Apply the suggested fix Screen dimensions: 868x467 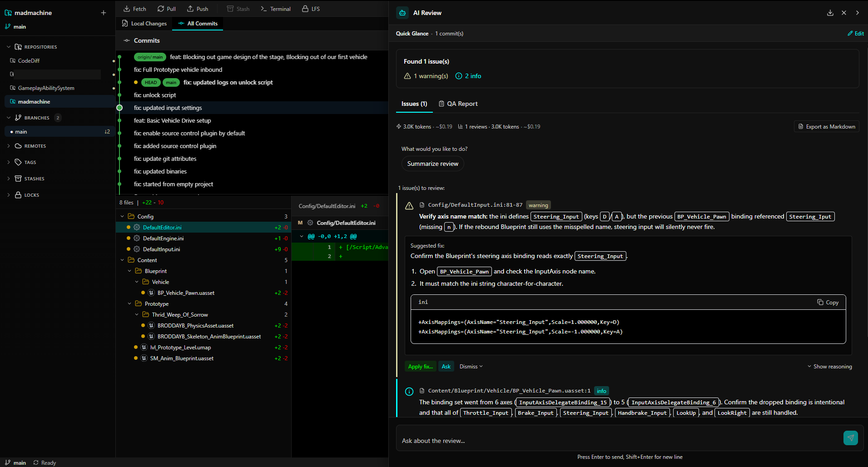pos(421,367)
